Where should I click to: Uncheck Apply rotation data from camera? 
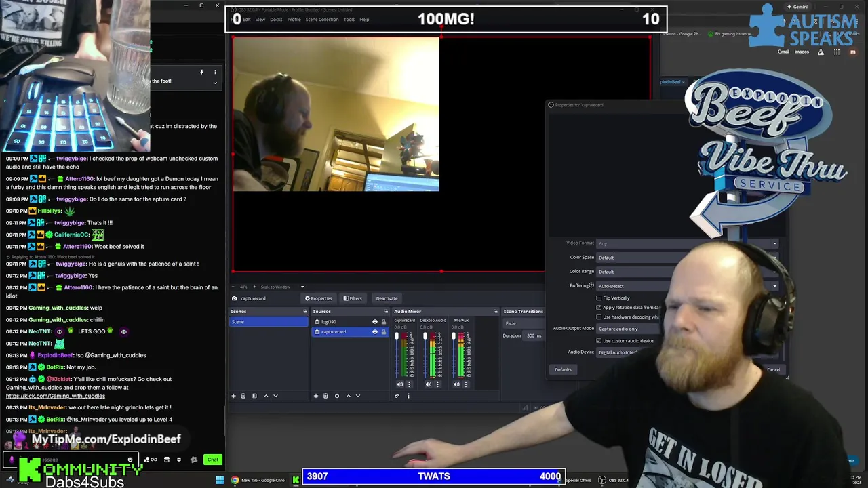[599, 308]
